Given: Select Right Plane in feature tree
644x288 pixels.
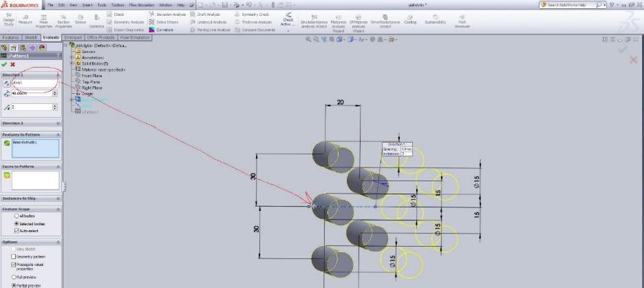Looking at the screenshot, I should [92, 88].
